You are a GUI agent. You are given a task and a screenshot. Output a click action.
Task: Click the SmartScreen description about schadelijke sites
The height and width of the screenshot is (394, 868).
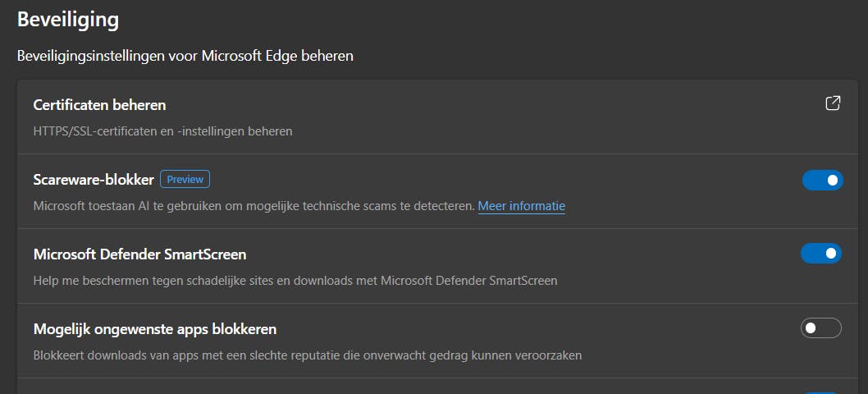pyautogui.click(x=295, y=281)
